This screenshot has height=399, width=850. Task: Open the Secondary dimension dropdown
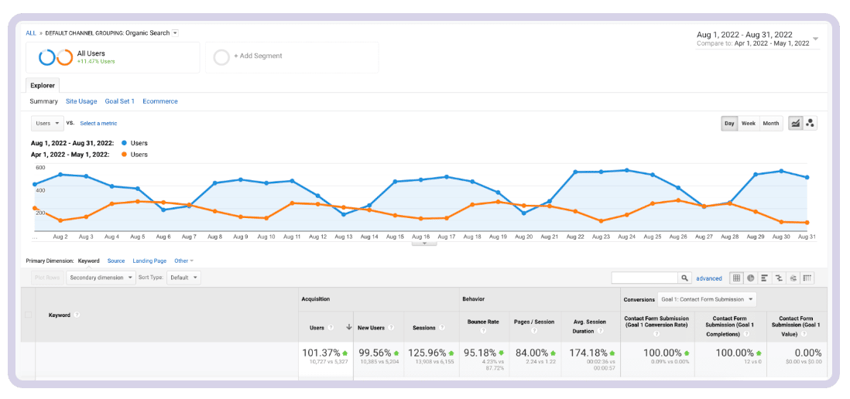click(101, 278)
